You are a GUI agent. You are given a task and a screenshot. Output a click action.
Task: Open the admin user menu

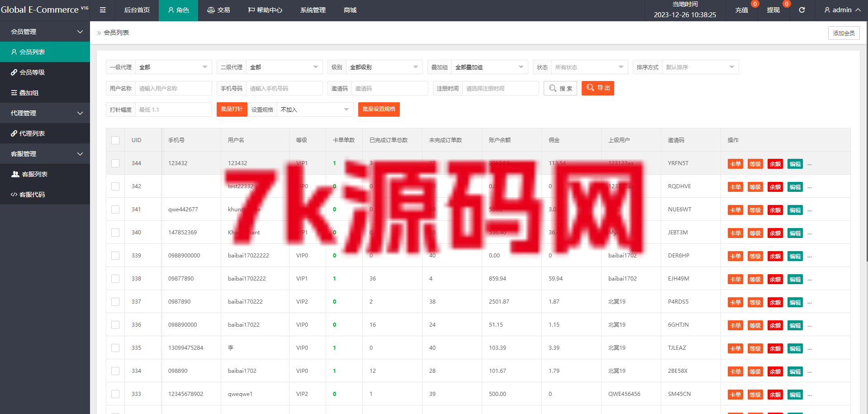[x=842, y=10]
